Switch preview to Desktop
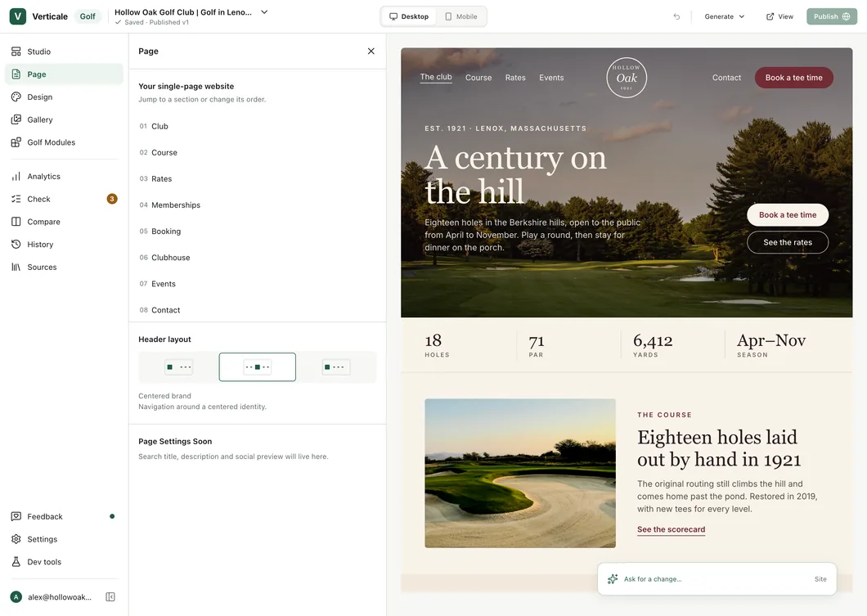This screenshot has width=867, height=616. 409,16
